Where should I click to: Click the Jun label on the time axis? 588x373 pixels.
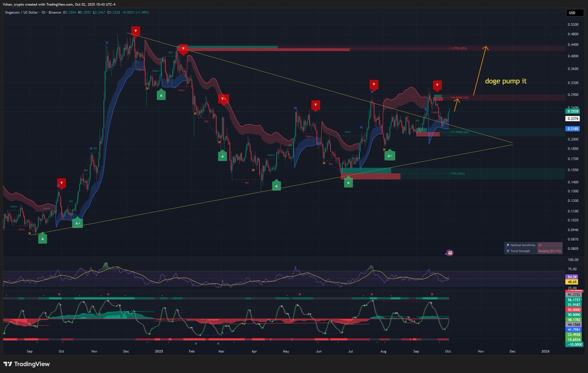(319, 351)
